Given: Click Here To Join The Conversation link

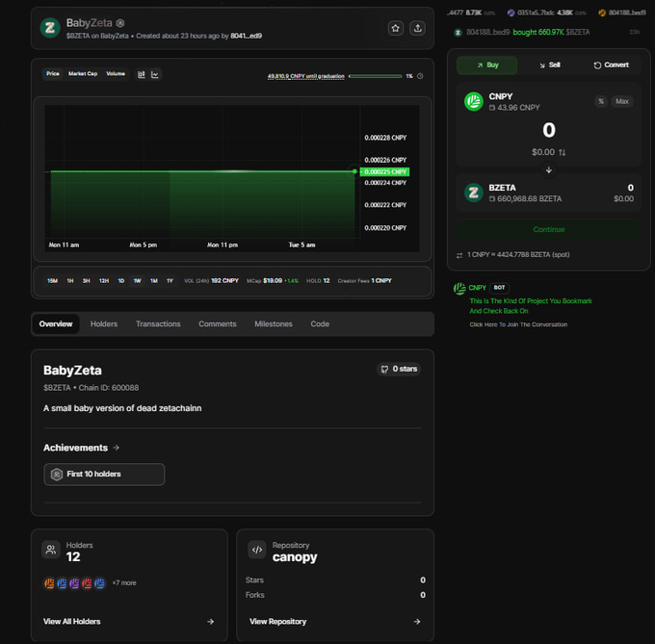Looking at the screenshot, I should point(518,324).
